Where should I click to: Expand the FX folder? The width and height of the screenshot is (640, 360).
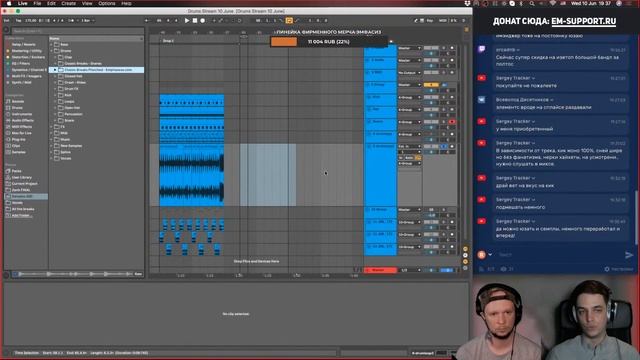[x=52, y=127]
